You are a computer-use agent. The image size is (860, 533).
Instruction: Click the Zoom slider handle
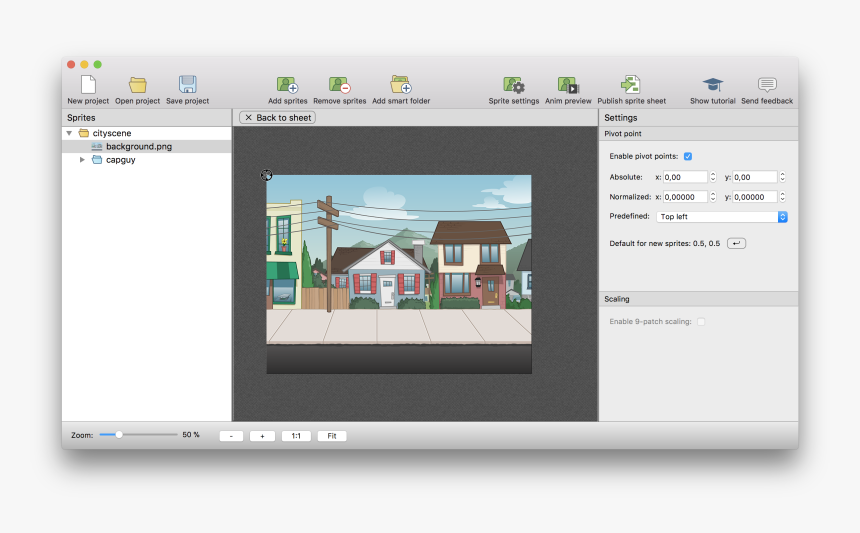pos(119,435)
